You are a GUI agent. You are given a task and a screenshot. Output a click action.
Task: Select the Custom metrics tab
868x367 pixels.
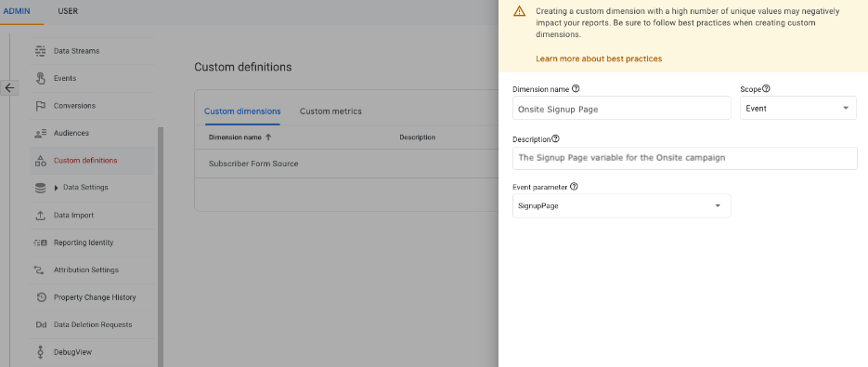pyautogui.click(x=330, y=111)
